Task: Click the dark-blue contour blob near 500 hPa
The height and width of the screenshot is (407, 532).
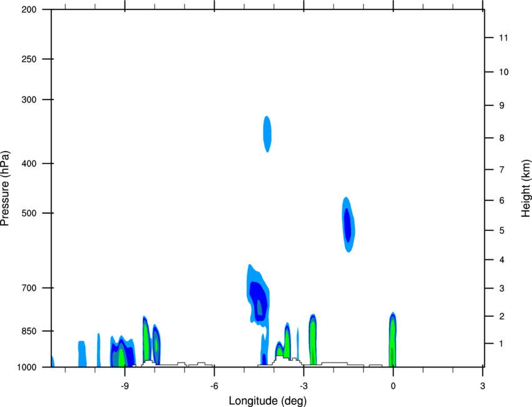Action: tap(348, 225)
